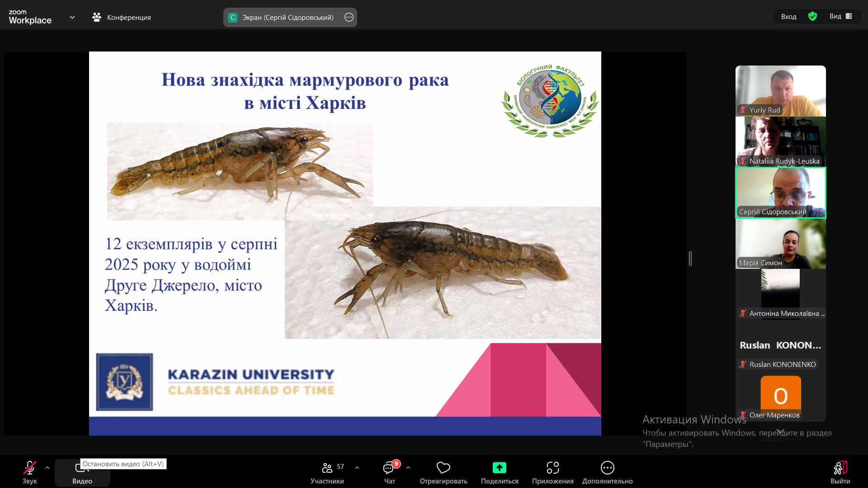Open Zoom Workplace dropdown chevron
868x488 pixels.
(72, 17)
